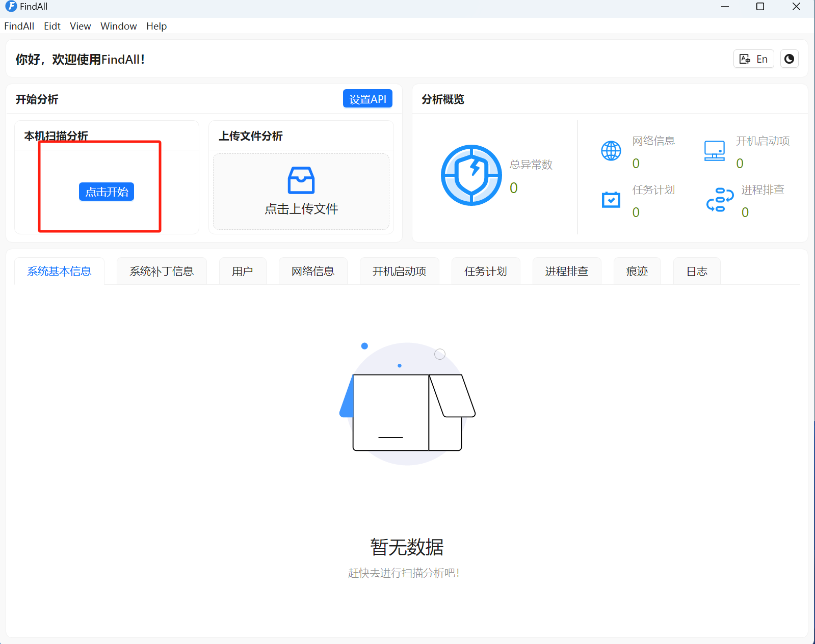Minimize the FindAll window

click(x=725, y=7)
